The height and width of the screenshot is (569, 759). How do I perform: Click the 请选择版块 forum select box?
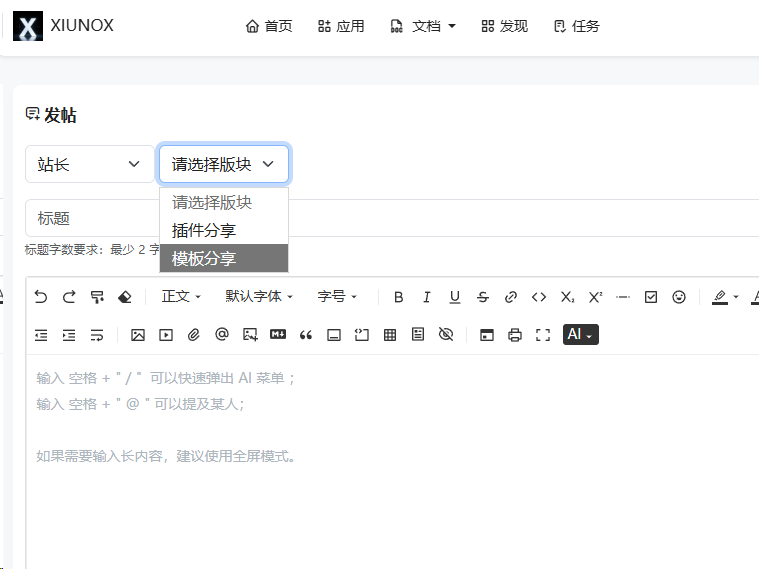224,164
